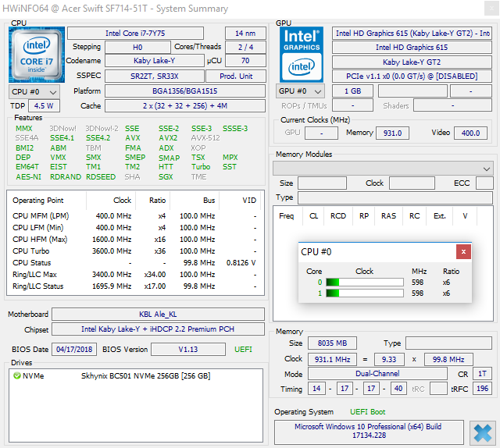The width and height of the screenshot is (500, 448).
Task: Click the Core 1 clock usage bar
Action: (364, 293)
